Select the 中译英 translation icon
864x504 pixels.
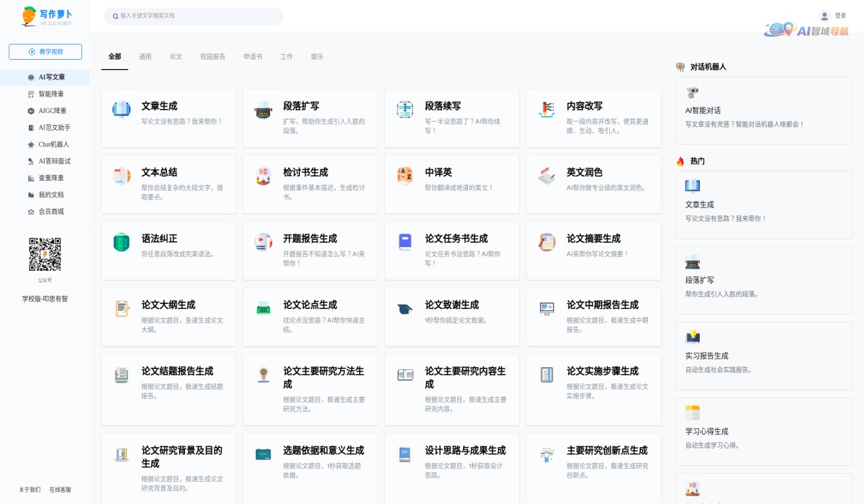pos(405,176)
